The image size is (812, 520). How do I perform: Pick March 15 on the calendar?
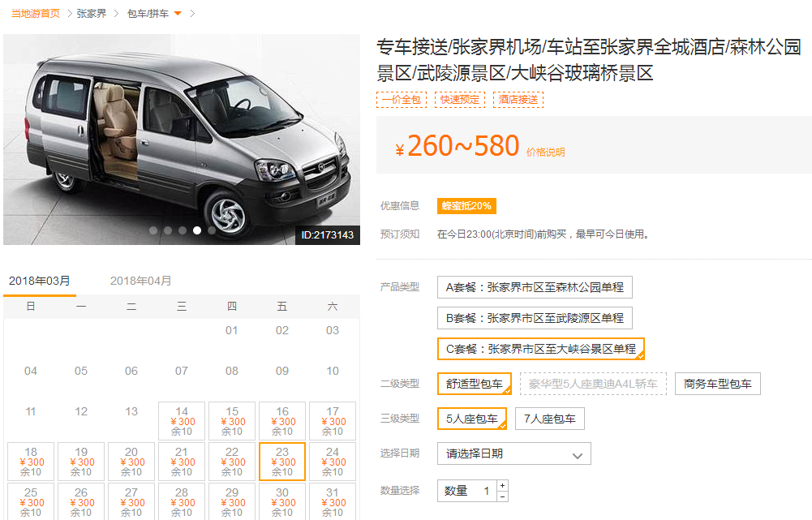pyautogui.click(x=231, y=420)
